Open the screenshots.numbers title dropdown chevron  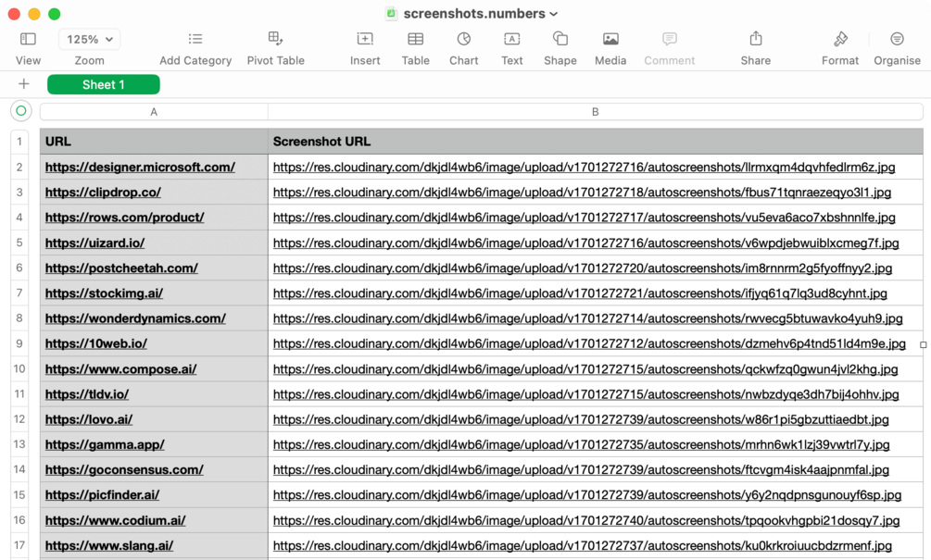(x=554, y=14)
